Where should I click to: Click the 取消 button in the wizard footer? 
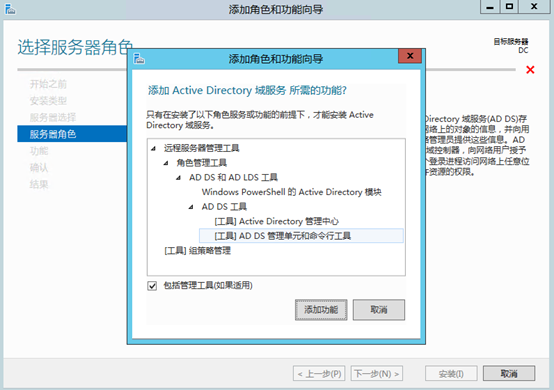point(509,373)
